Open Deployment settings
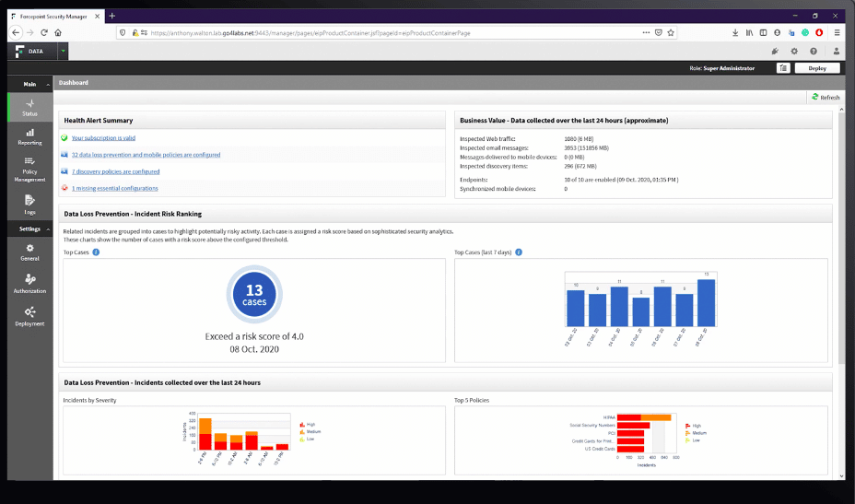 pyautogui.click(x=30, y=316)
